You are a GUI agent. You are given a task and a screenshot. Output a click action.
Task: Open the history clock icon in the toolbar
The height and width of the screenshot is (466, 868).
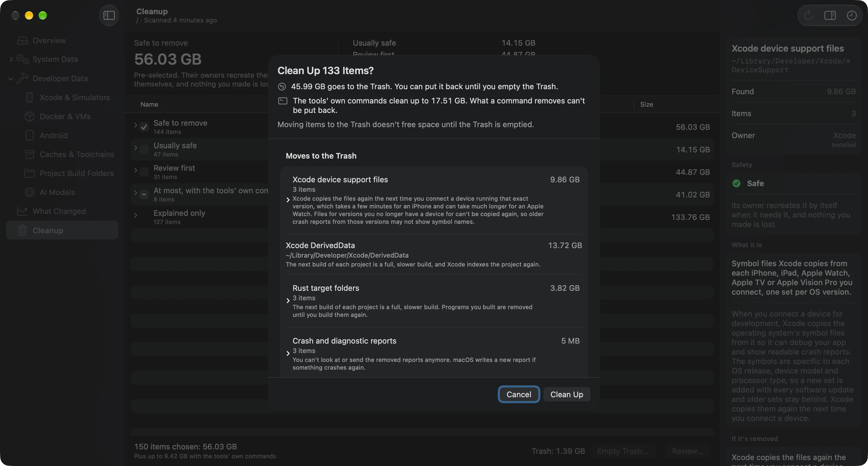point(851,15)
